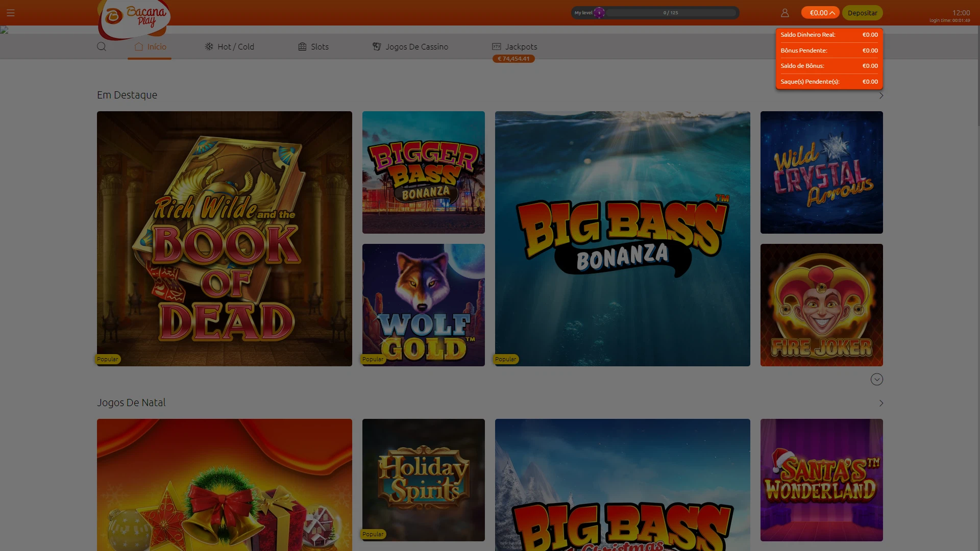Click the purple level chip icon
980x551 pixels.
(x=599, y=13)
